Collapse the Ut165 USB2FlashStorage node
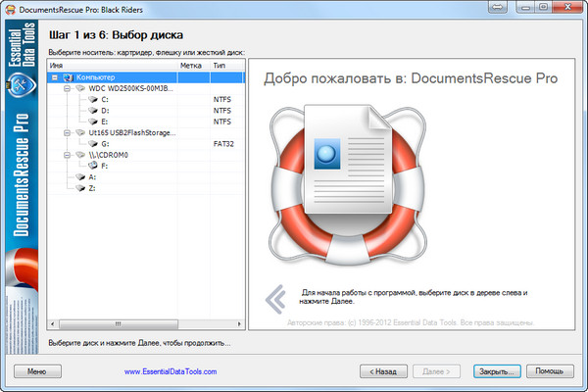The height and width of the screenshot is (392, 588). (67, 132)
